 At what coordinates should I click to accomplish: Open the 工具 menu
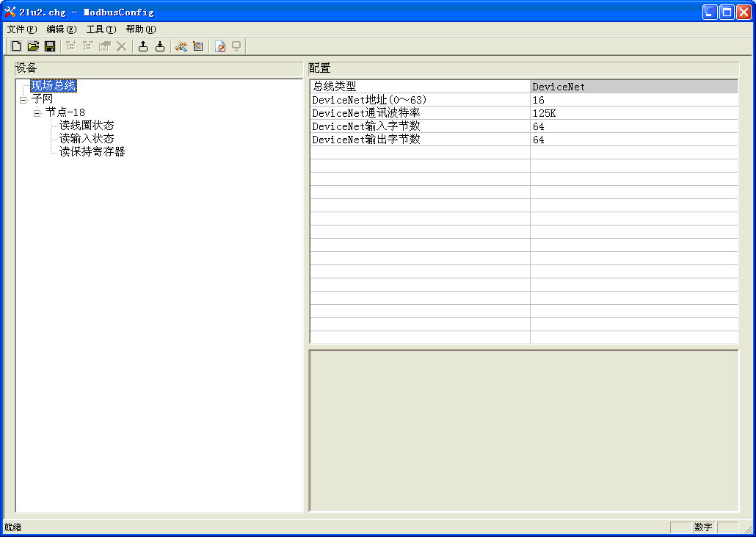101,29
